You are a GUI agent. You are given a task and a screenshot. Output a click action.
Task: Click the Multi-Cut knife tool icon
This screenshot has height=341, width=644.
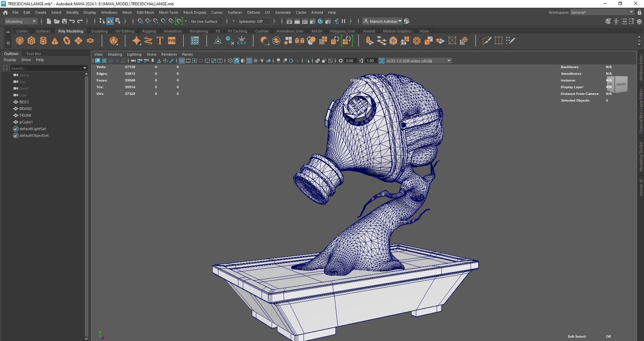point(487,41)
